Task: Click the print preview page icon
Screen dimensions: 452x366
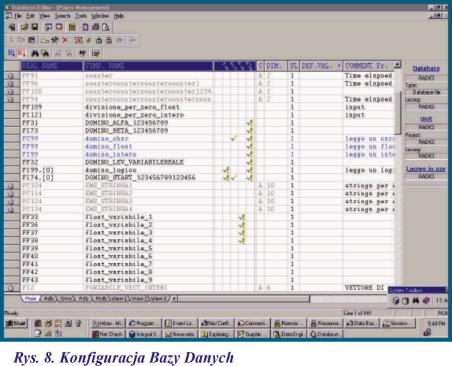Action: 106,27
